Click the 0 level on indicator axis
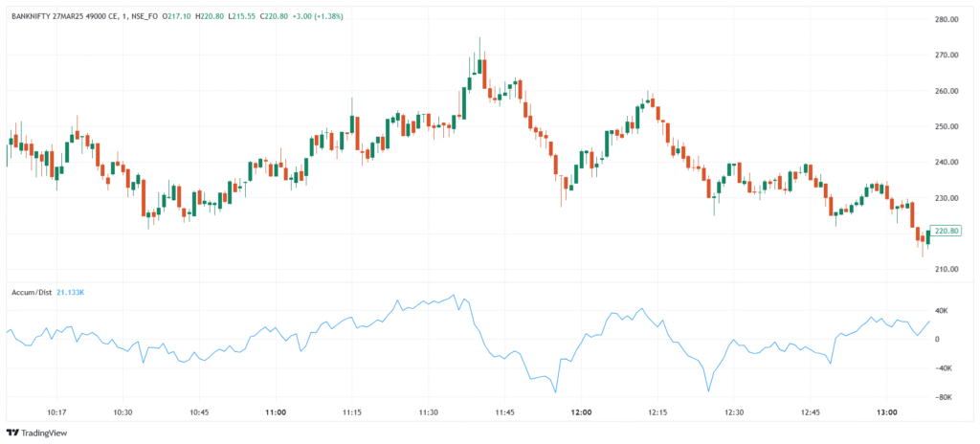This screenshot has height=444, width=980. [937, 340]
